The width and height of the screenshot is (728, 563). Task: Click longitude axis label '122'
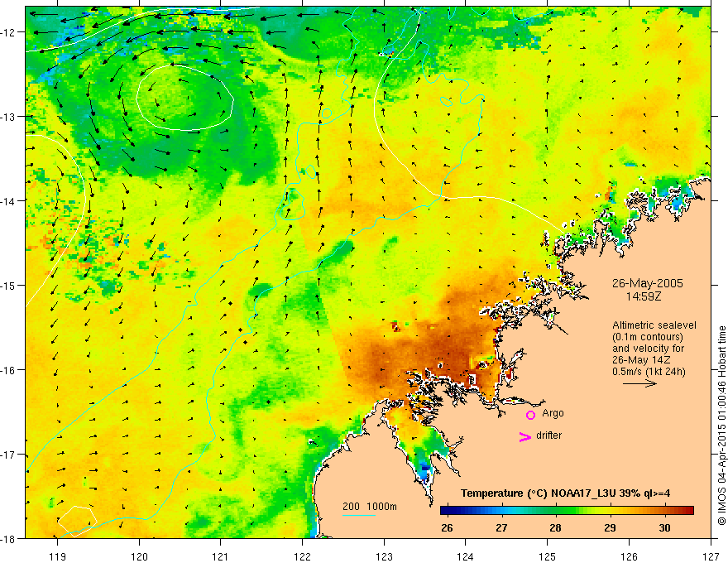coord(302,556)
